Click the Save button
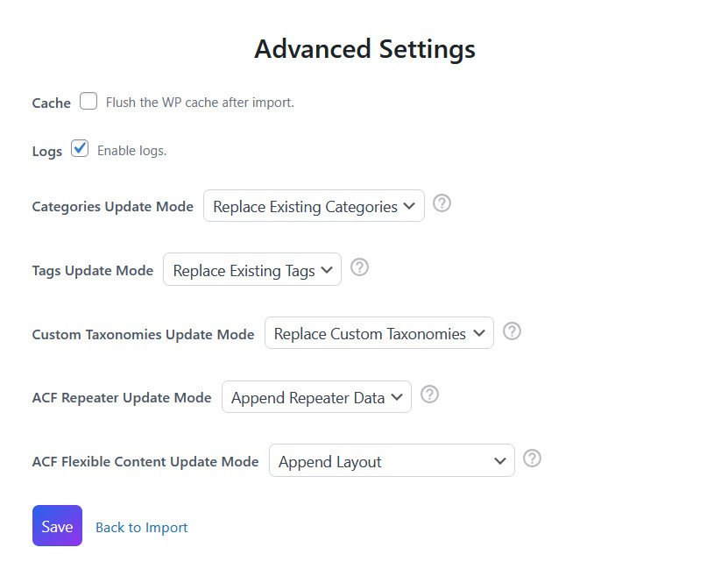Image resolution: width=728 pixels, height=576 pixels. (x=57, y=526)
